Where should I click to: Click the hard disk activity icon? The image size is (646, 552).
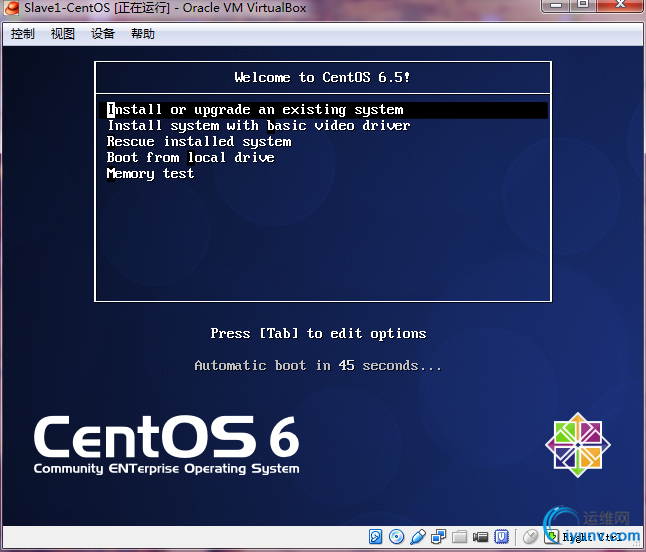(x=375, y=536)
